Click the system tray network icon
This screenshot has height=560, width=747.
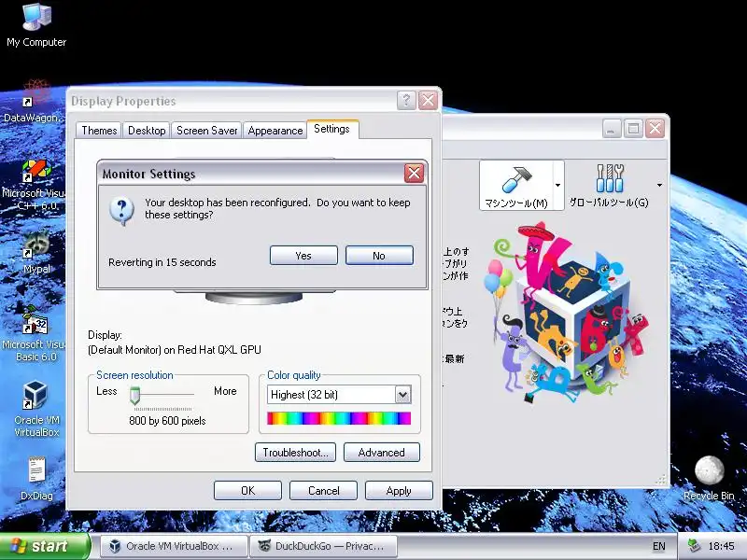click(x=694, y=546)
